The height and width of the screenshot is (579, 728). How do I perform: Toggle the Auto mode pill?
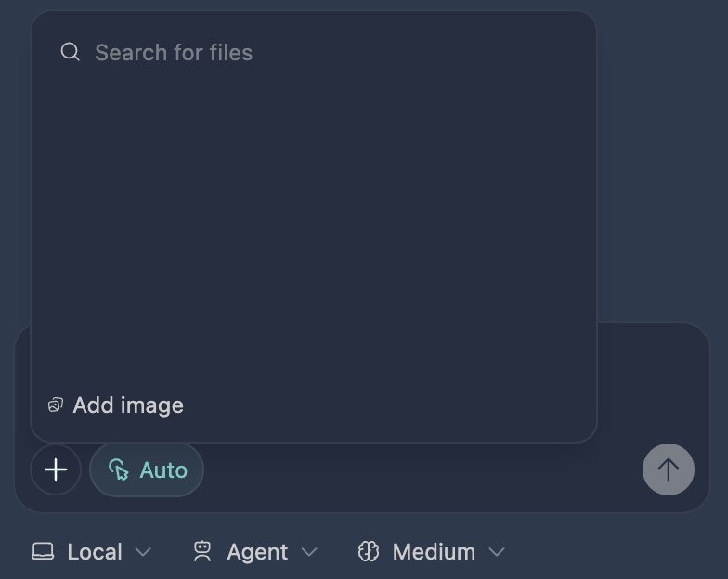point(147,470)
